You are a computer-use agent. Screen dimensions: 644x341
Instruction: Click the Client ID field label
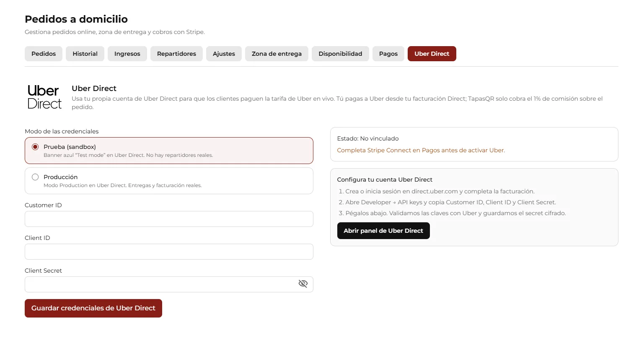[37, 238]
